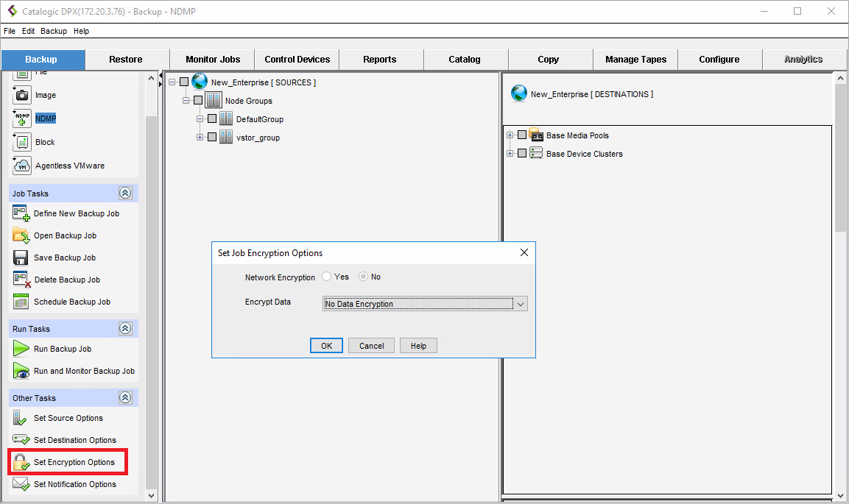Check the DefaultGroup checkbox
Image resolution: width=849 pixels, height=504 pixels.
click(x=212, y=119)
